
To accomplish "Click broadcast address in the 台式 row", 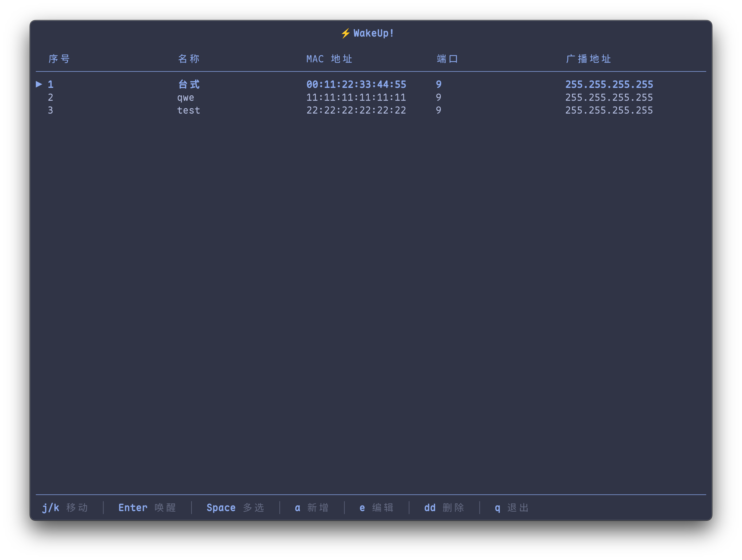I will click(x=609, y=84).
